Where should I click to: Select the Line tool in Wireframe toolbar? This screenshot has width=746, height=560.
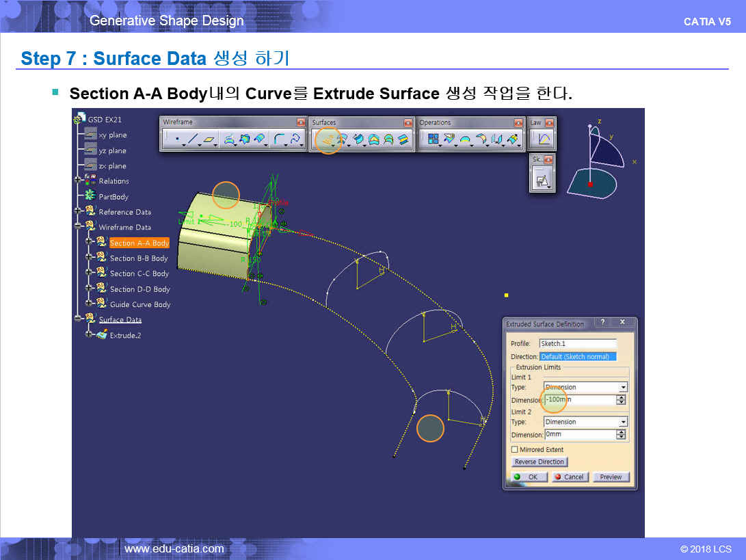[193, 140]
